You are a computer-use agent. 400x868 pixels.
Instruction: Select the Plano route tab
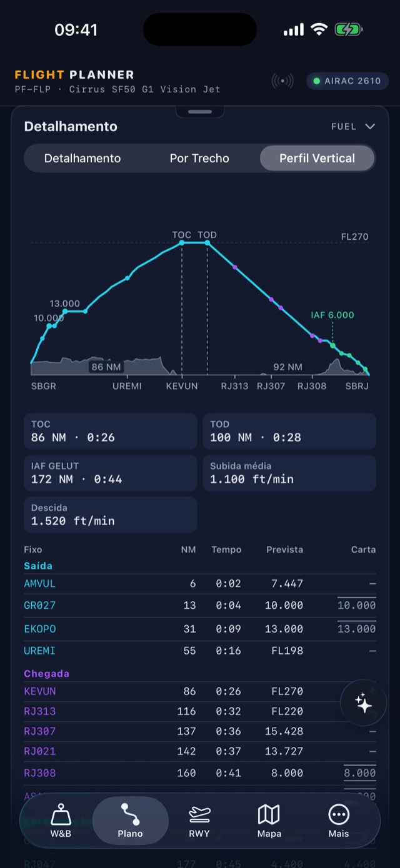(x=130, y=821)
